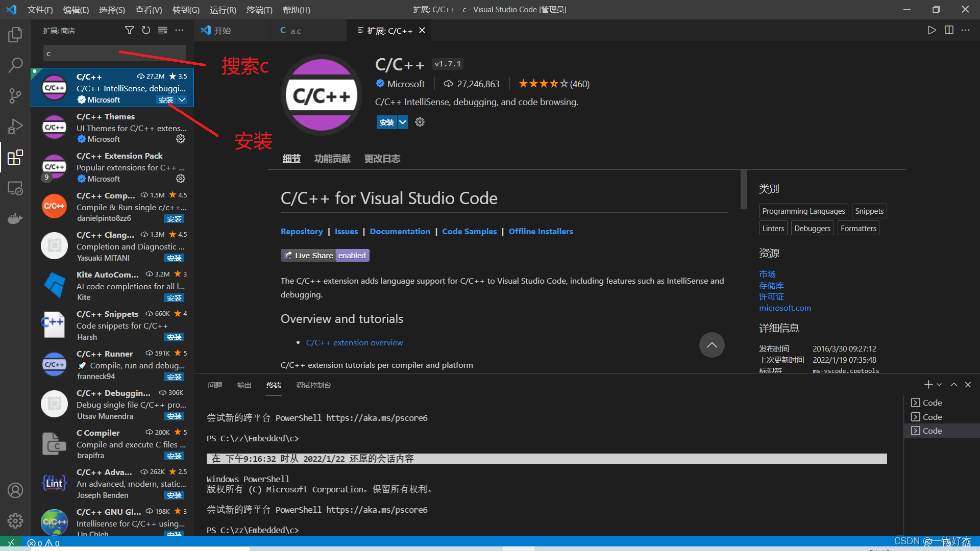Refresh the extensions list
The width and height of the screenshot is (980, 551).
click(x=146, y=31)
